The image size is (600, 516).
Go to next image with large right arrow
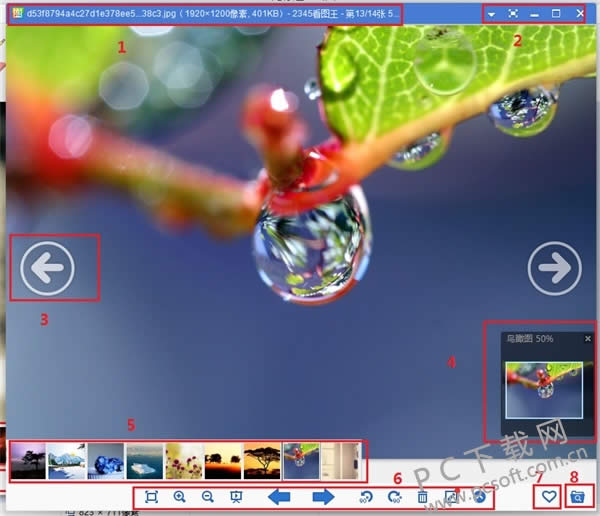554,268
